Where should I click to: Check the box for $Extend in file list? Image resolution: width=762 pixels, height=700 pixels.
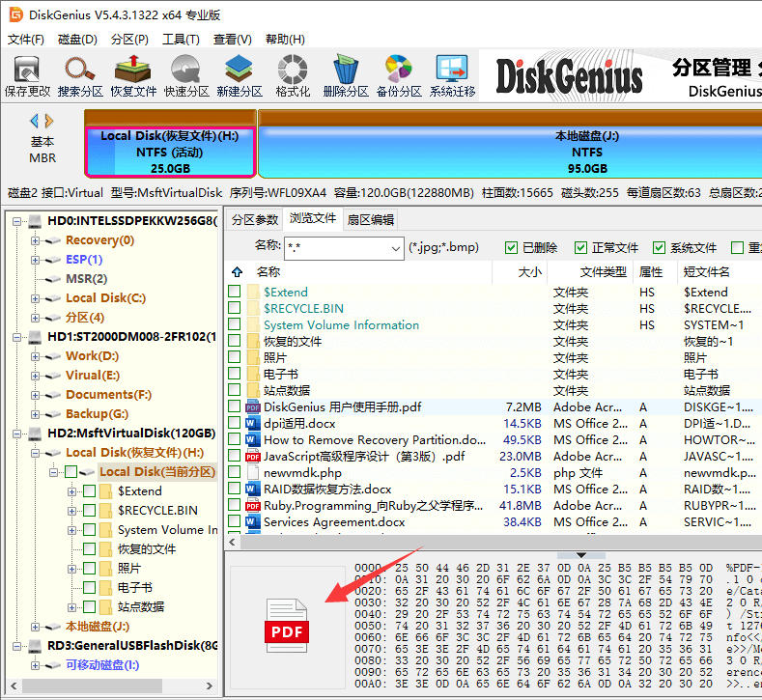point(235,292)
